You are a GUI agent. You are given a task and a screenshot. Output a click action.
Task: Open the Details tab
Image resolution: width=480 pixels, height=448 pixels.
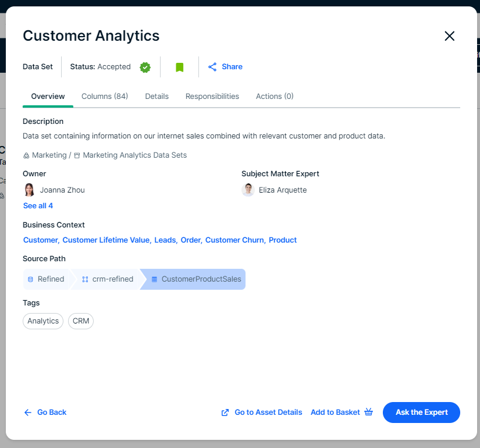[x=157, y=97]
